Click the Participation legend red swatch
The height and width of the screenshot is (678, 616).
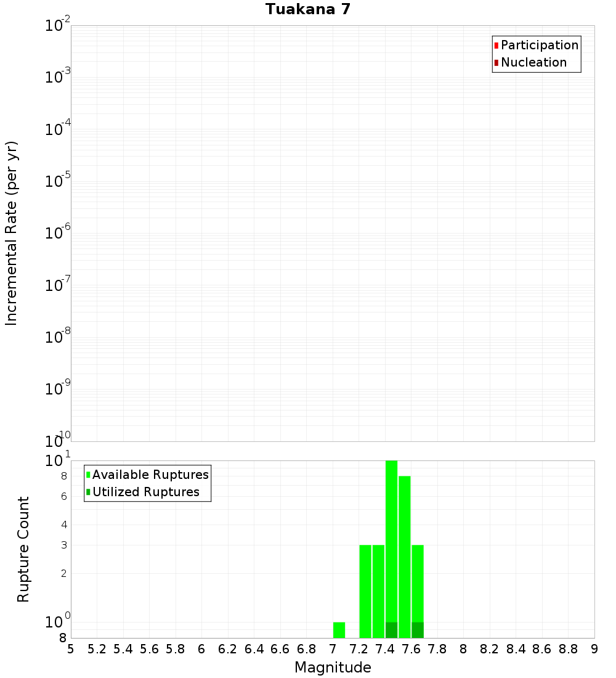click(496, 46)
